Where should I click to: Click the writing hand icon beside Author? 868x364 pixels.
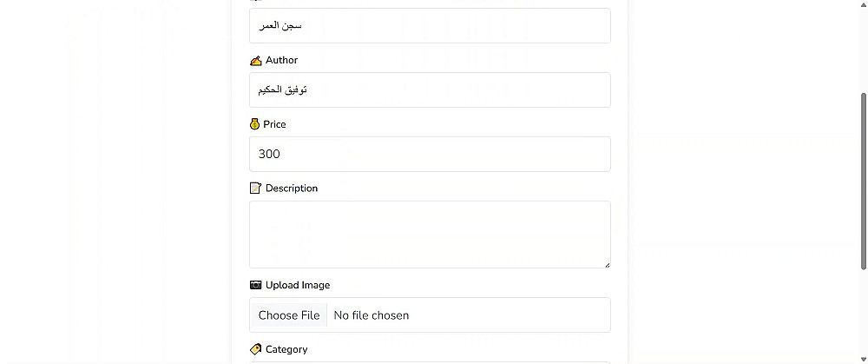point(255,61)
